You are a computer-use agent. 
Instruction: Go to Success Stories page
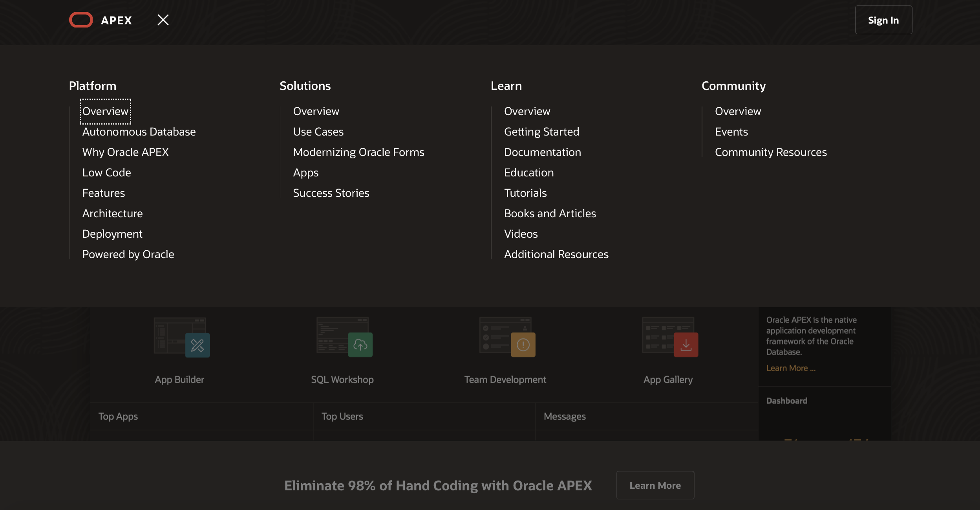[331, 193]
